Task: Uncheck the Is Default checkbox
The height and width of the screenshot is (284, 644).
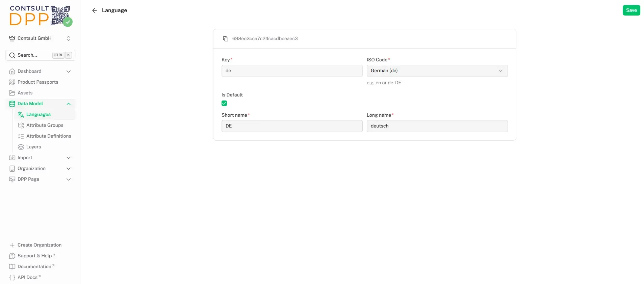Action: 224,103
